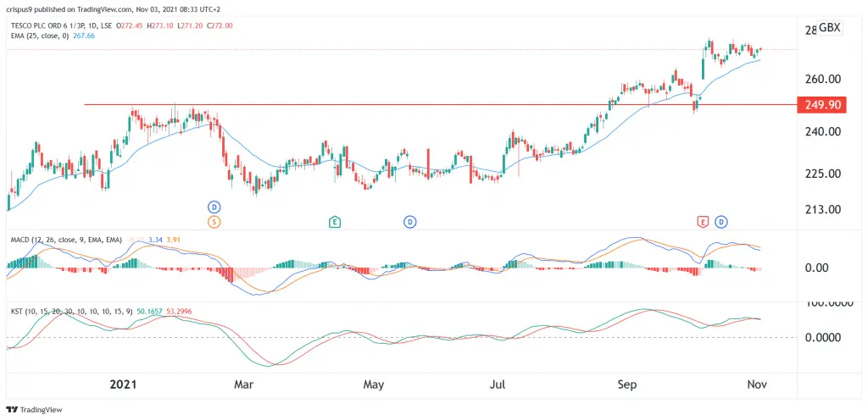Click the D dividend marker near May
The height and width of the screenshot is (420, 868).
pyautogui.click(x=409, y=222)
